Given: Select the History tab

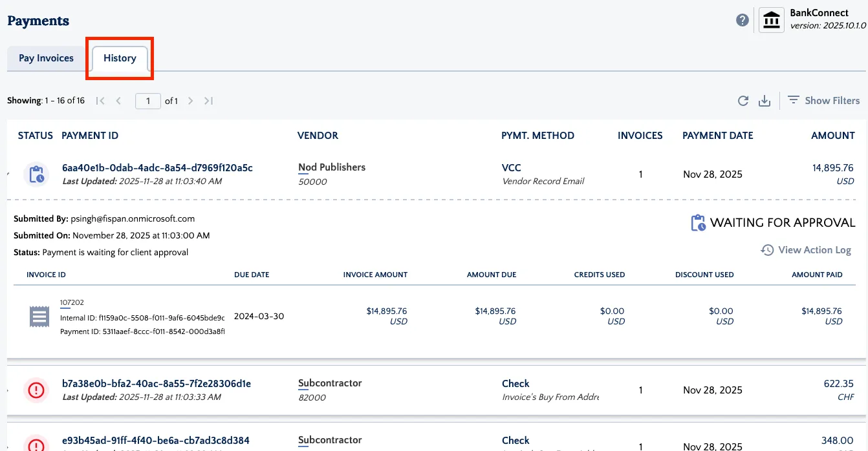Looking at the screenshot, I should (x=120, y=58).
